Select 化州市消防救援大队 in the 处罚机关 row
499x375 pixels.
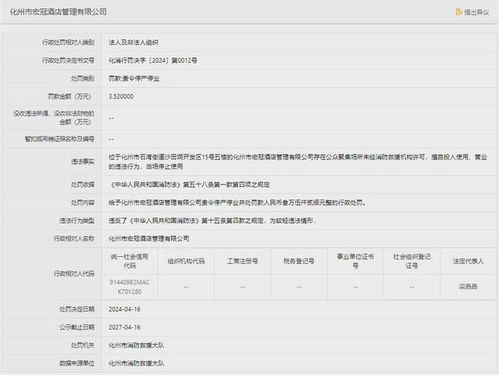pos(136,345)
